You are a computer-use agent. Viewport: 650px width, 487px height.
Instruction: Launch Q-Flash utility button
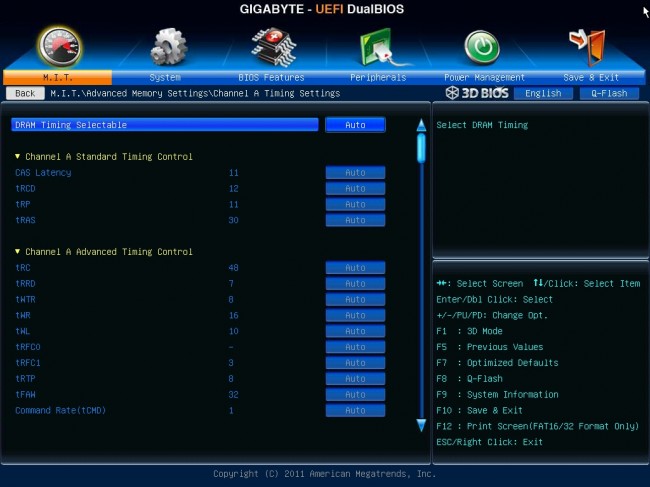(x=609, y=93)
